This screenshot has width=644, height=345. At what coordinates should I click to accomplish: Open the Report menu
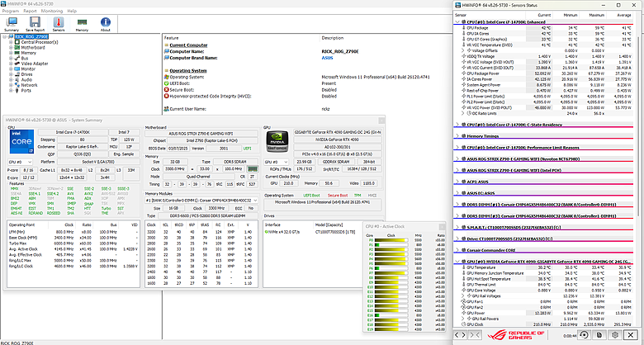click(x=30, y=11)
